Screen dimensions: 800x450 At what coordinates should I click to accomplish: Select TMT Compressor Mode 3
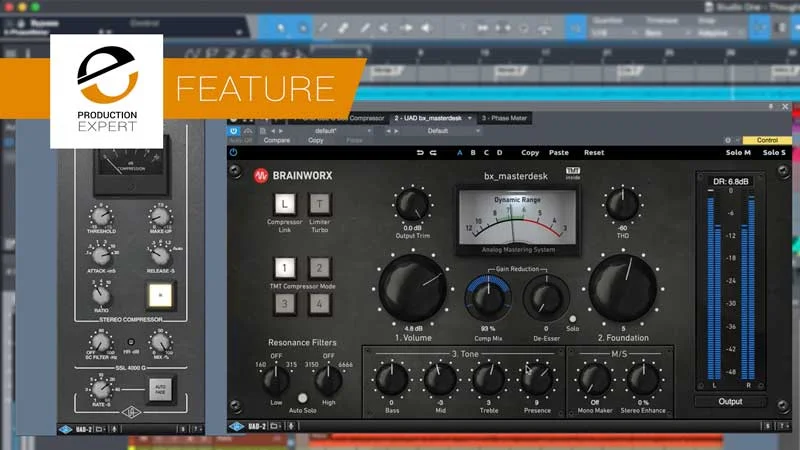pos(285,304)
